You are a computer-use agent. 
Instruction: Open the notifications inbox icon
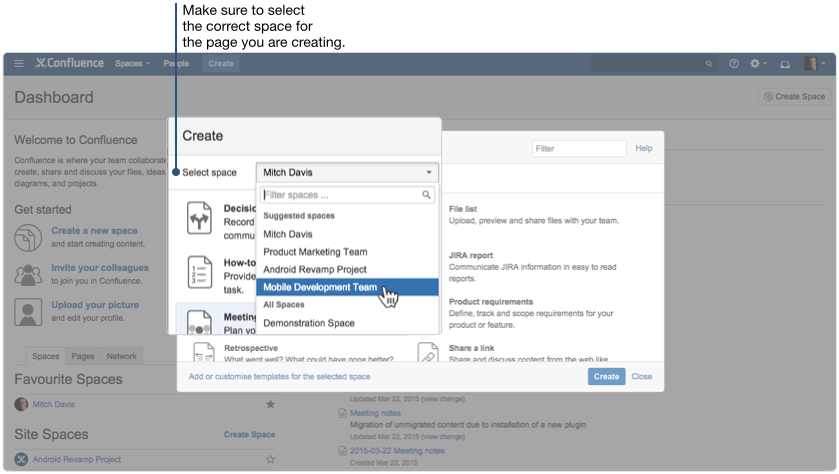[x=785, y=64]
